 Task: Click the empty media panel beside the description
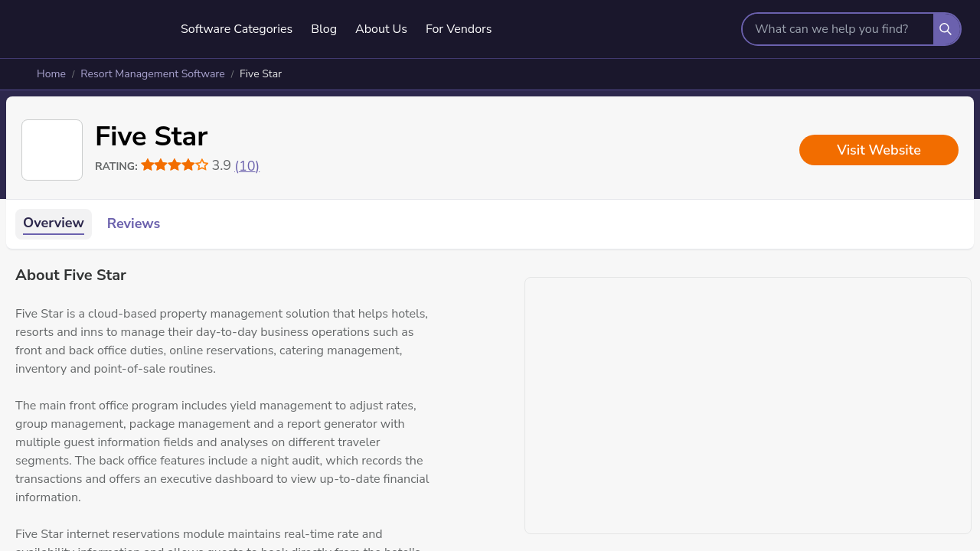[748, 406]
